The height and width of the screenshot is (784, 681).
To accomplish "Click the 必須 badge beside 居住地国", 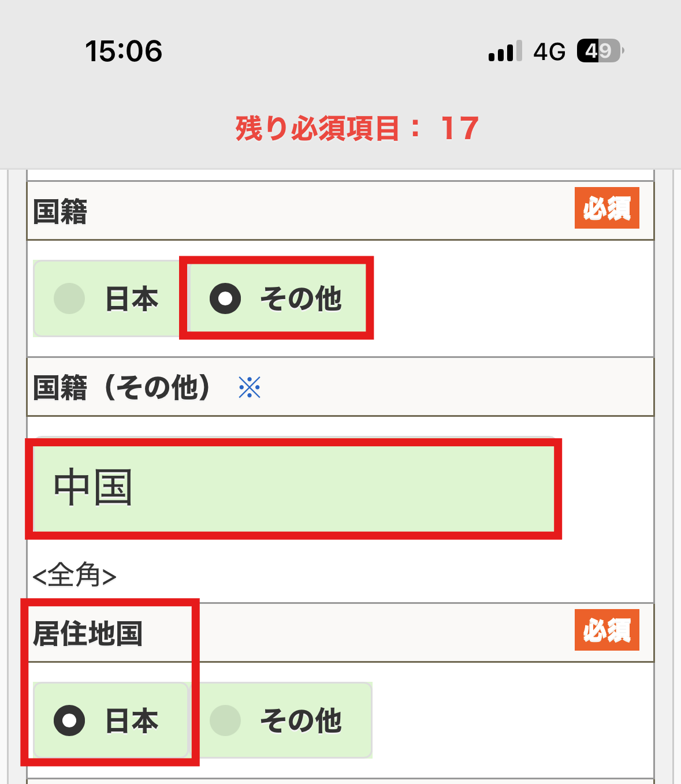I will [x=606, y=631].
